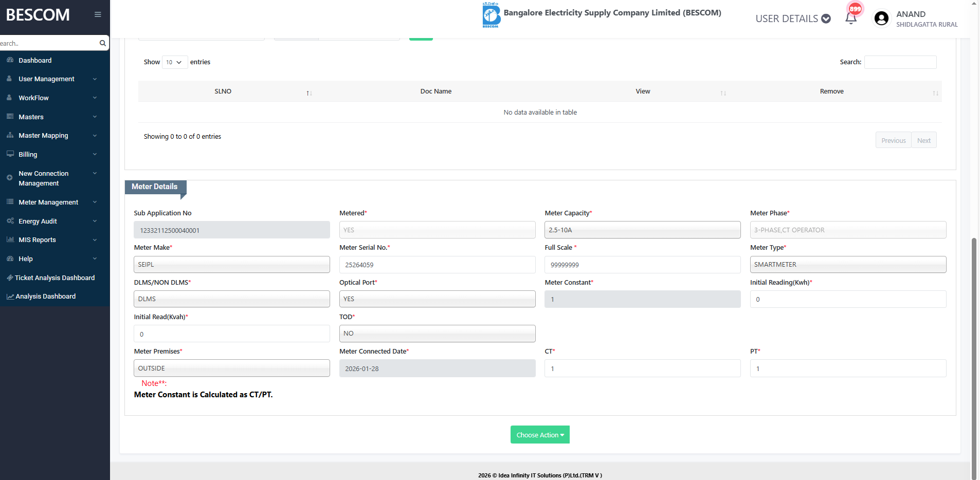Open the Ticket Analysis Dashboard item
Viewport: 980px width, 480px height.
[x=55, y=278]
